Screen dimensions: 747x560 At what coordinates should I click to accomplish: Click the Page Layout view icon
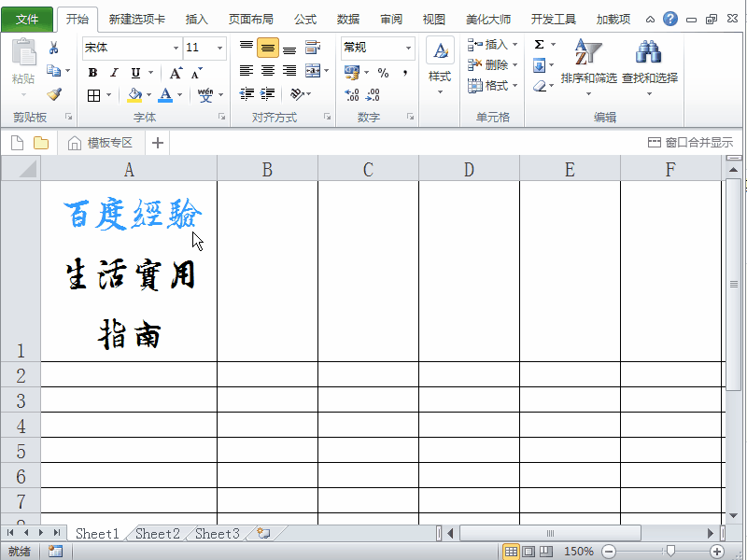[529, 552]
